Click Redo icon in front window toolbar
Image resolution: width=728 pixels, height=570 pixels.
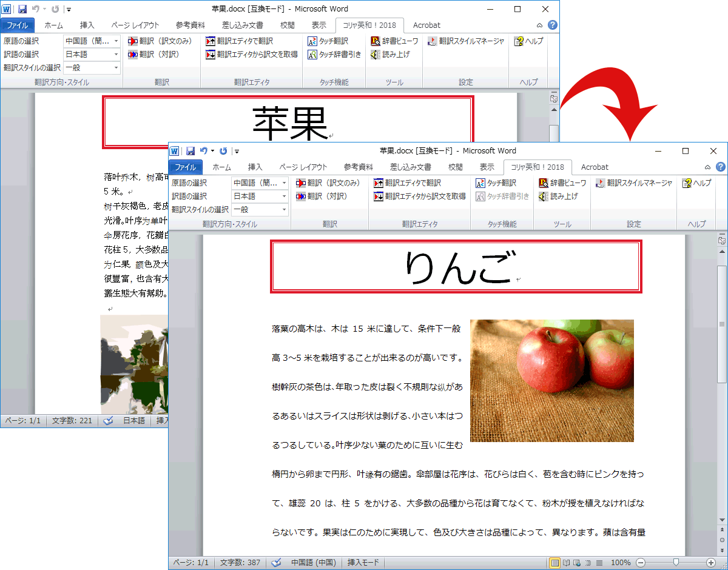point(223,151)
